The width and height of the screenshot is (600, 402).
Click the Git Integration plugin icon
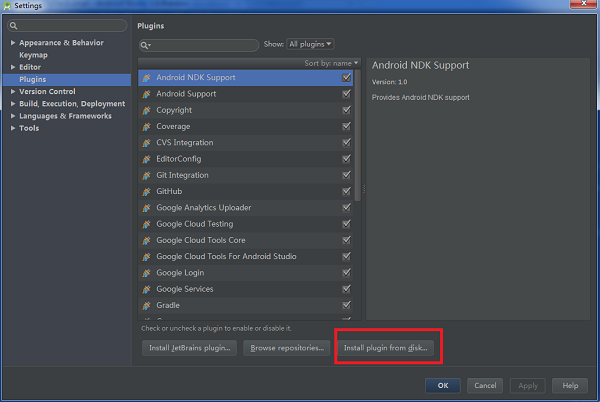pos(147,175)
